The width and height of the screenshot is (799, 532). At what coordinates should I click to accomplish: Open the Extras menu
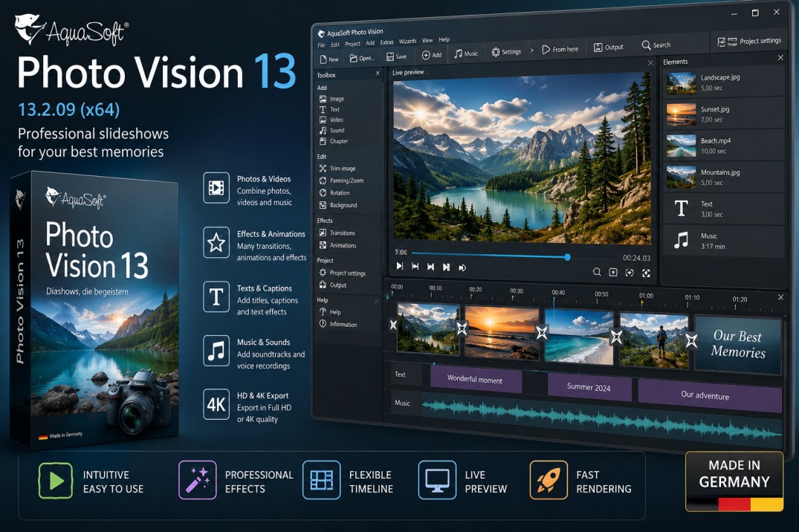click(x=386, y=42)
